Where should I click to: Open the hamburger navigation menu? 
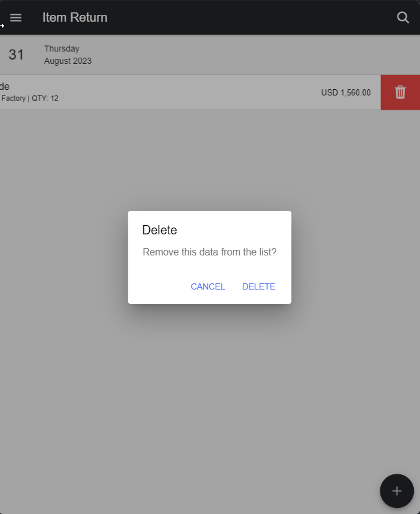point(16,18)
